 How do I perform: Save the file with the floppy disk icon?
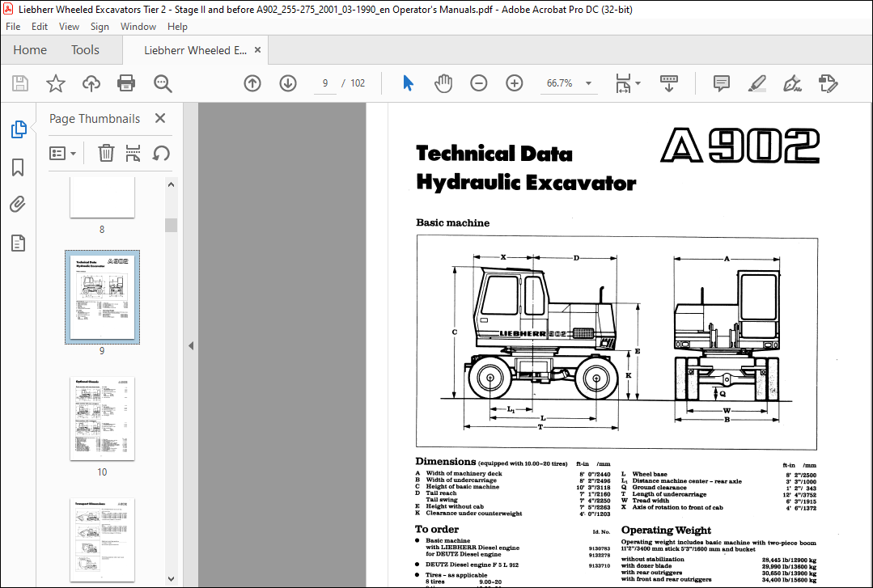tap(20, 83)
